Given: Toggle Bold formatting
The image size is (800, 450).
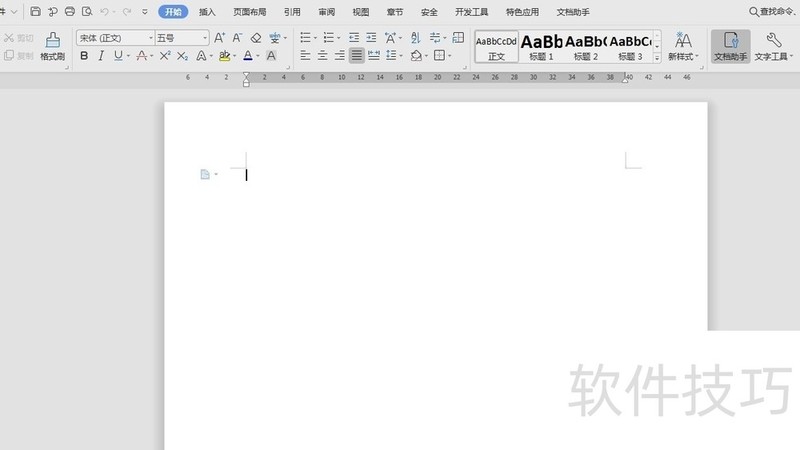Looking at the screenshot, I should pyautogui.click(x=84, y=56).
